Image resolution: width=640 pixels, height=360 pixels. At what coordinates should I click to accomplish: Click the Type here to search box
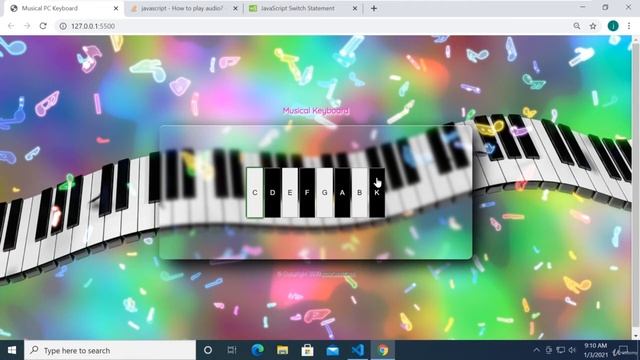pyautogui.click(x=110, y=350)
